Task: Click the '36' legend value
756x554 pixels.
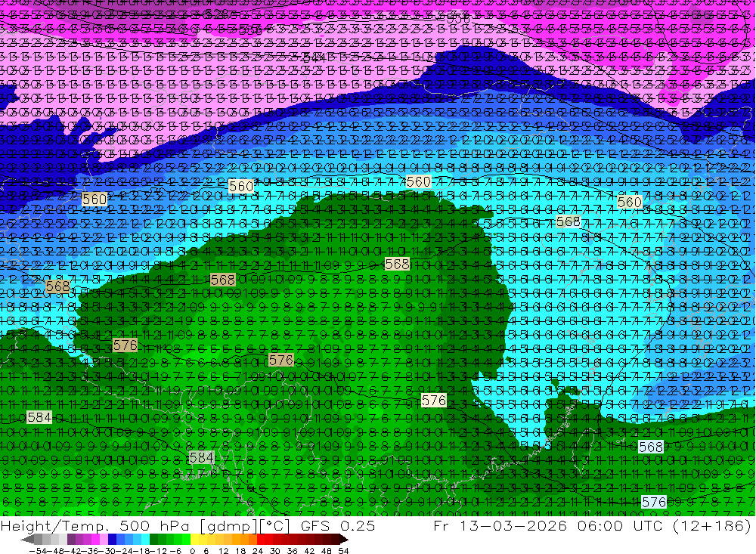Action: [292, 551]
